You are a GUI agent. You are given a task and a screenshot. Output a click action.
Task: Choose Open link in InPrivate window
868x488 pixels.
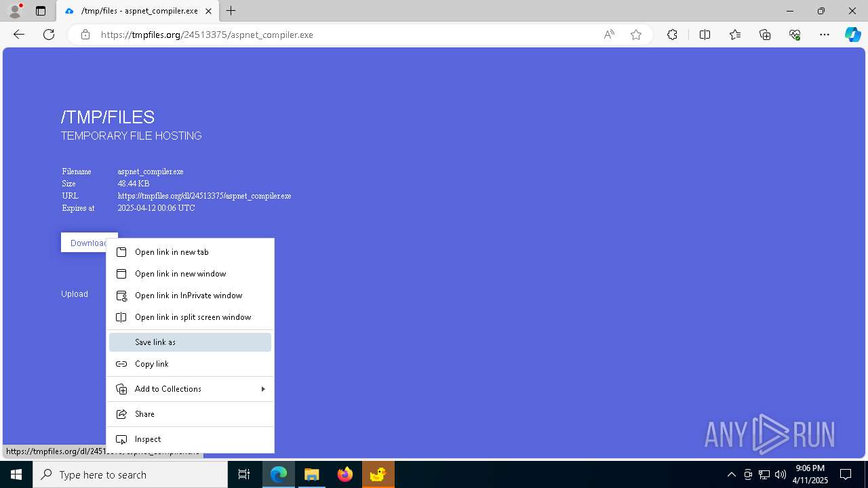tap(190, 296)
